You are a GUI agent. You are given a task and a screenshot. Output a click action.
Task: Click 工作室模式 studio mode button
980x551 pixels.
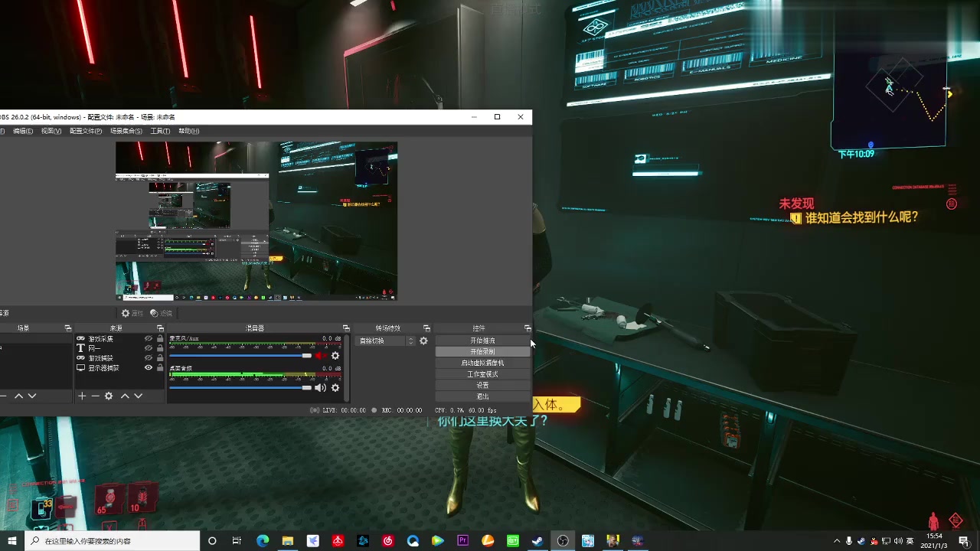point(482,374)
